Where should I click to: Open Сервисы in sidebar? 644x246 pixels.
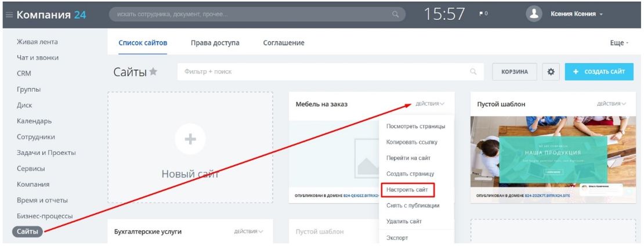click(31, 168)
